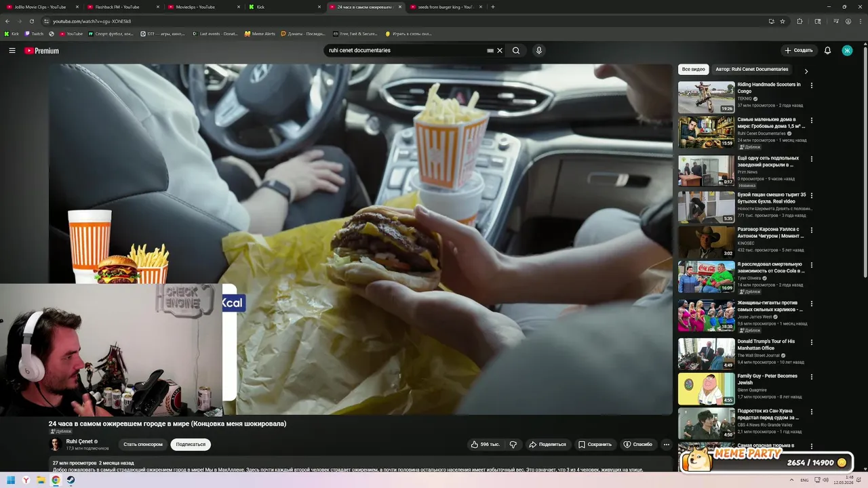Open options for Разговор Карсона Уэллса video
The height and width of the screenshot is (488, 868).
812,230
